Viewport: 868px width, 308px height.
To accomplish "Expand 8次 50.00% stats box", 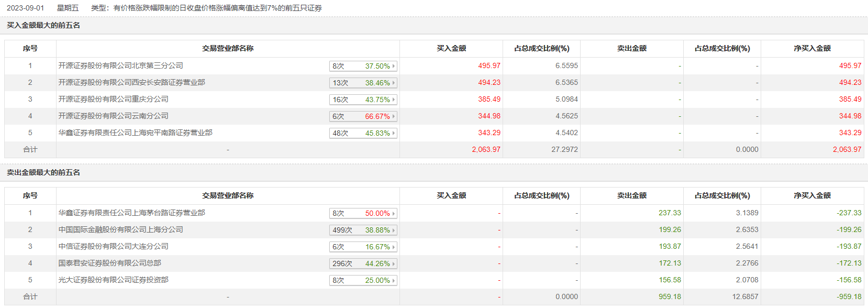I will tap(363, 213).
